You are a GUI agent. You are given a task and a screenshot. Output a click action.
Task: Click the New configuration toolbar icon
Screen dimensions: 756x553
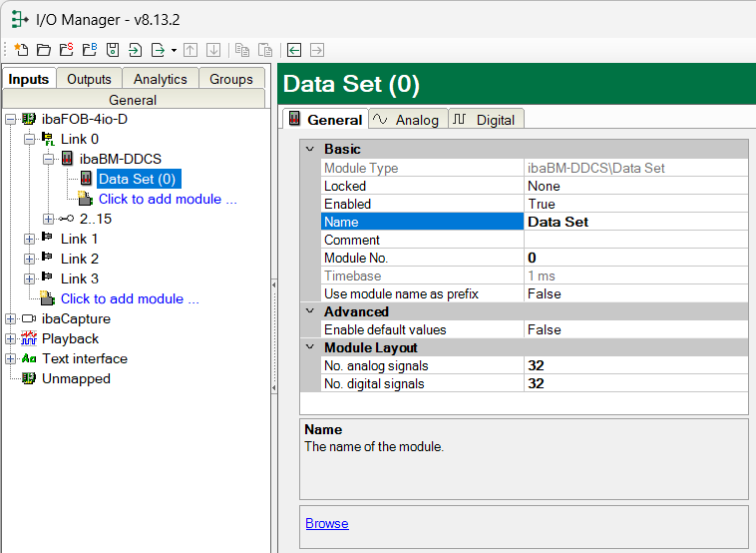pyautogui.click(x=21, y=50)
